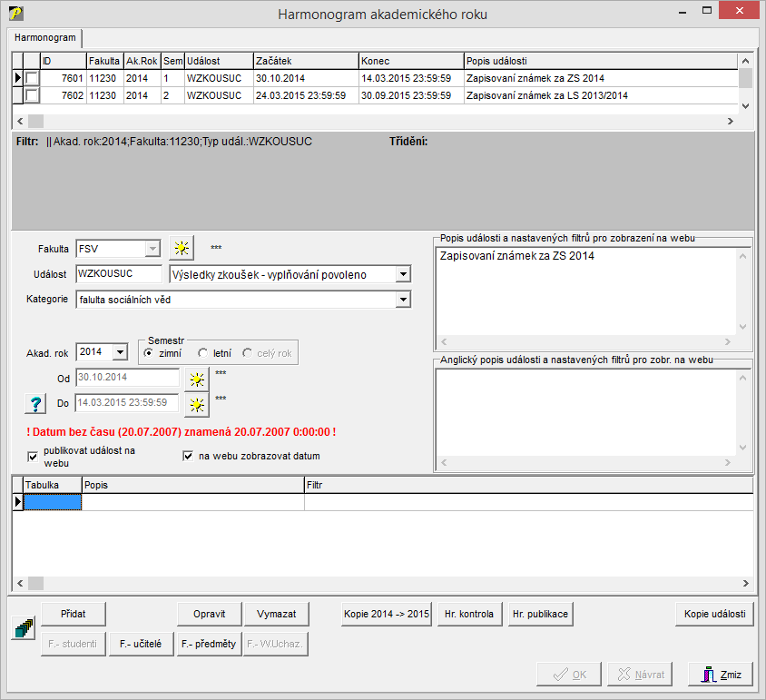The image size is (766, 700).
Task: Click the sun icon next to Fakulta
Action: click(x=182, y=249)
